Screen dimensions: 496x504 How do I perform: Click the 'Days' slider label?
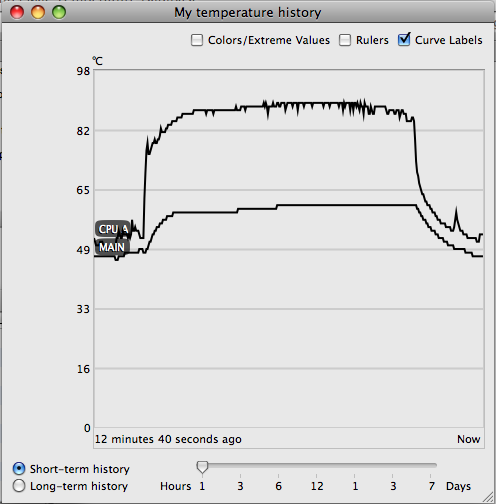pyautogui.click(x=458, y=486)
